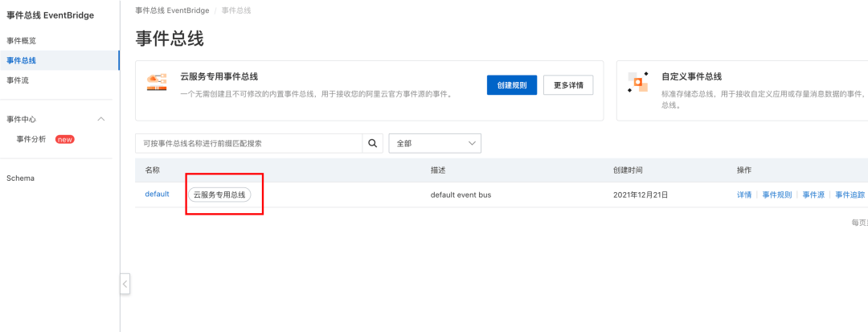Viewport: 868px width, 332px height.
Task: Open the default event bus link
Action: [158, 195]
